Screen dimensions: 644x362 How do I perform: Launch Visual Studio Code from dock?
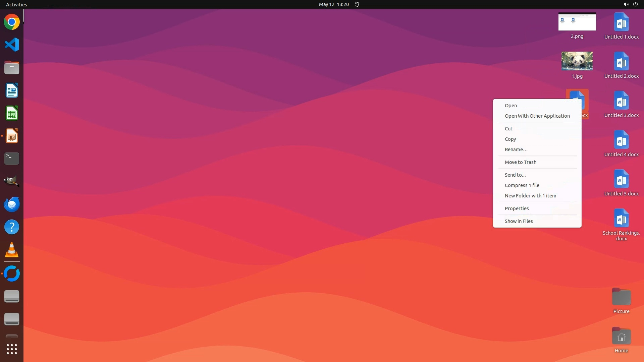12,45
